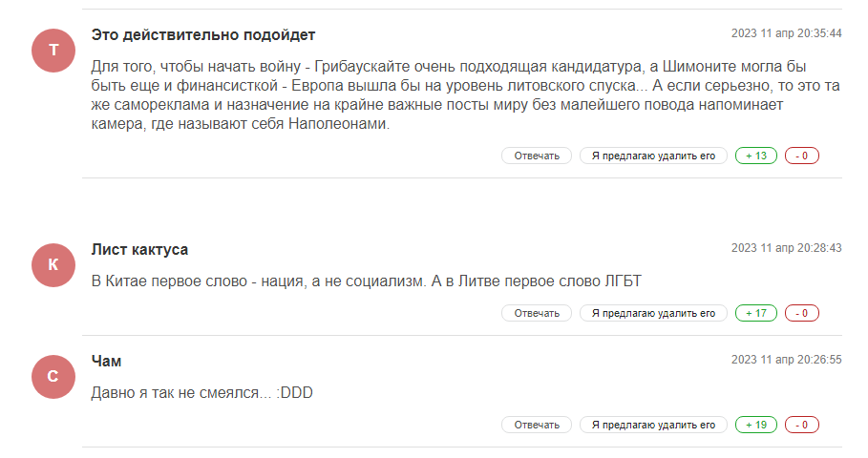Open the "Лист кактуса" author name

139,250
